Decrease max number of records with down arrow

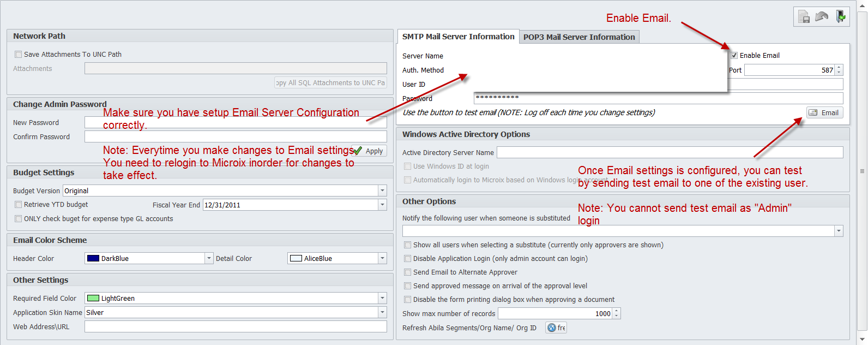[617, 316]
